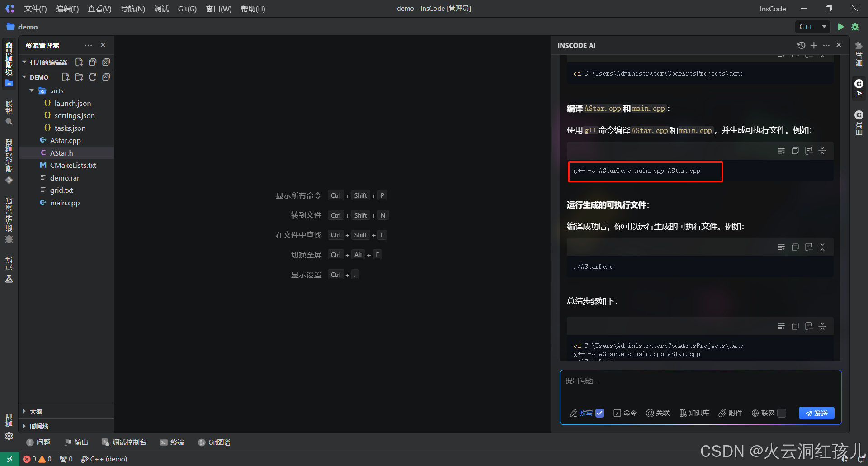Switch to the 调试控制台 bottom tab
This screenshot has width=868, height=466.
coord(124,442)
